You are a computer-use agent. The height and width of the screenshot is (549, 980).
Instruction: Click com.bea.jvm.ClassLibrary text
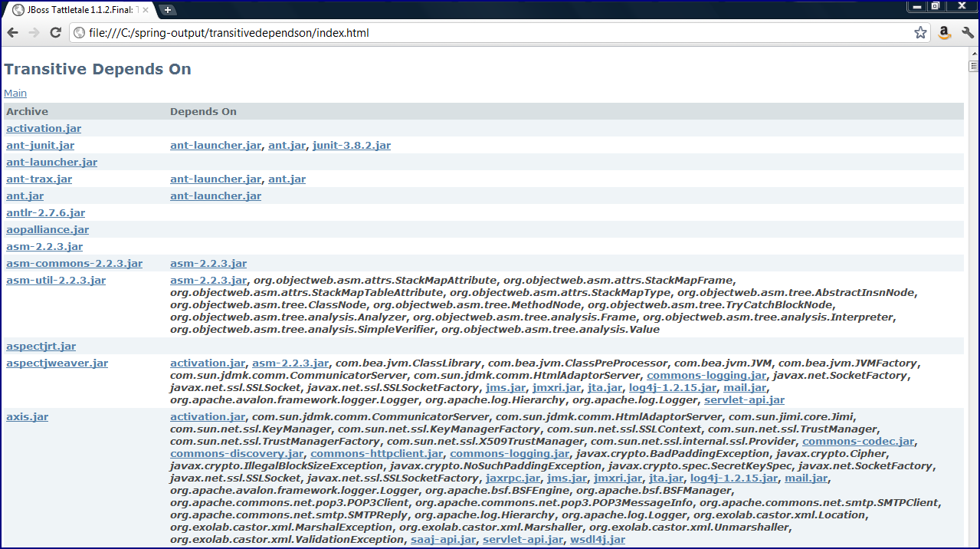tap(409, 363)
